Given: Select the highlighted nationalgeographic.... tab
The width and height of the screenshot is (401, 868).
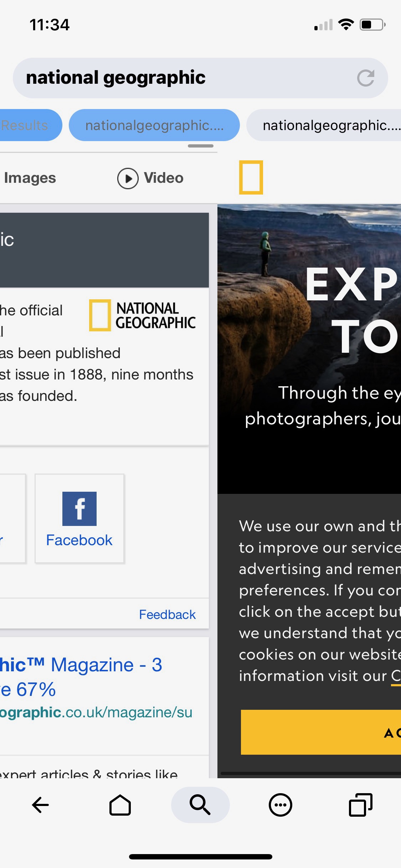Looking at the screenshot, I should click(154, 125).
